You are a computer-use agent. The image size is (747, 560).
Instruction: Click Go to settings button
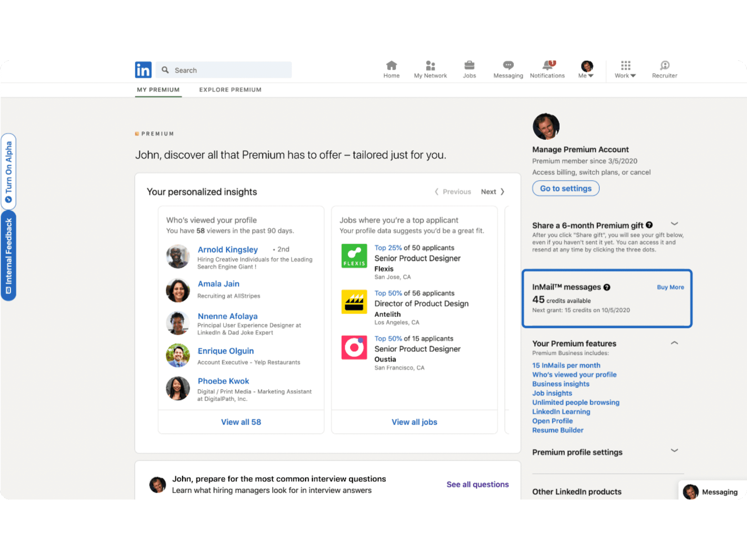565,188
